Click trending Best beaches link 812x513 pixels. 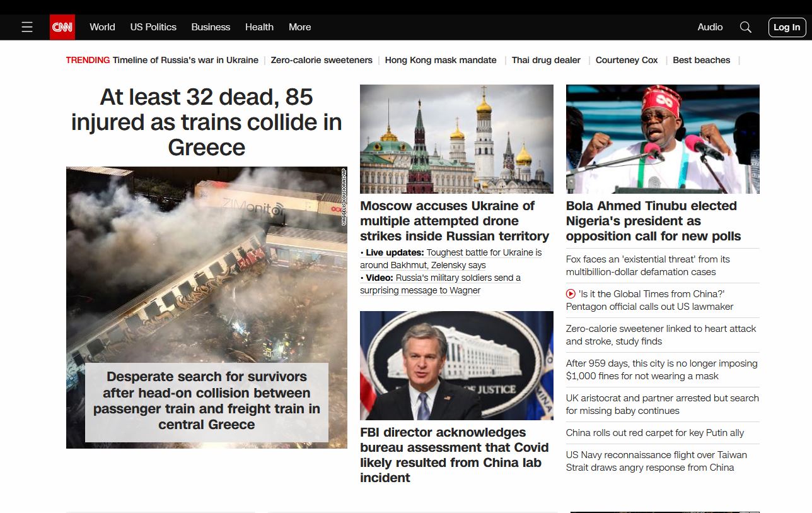point(701,60)
